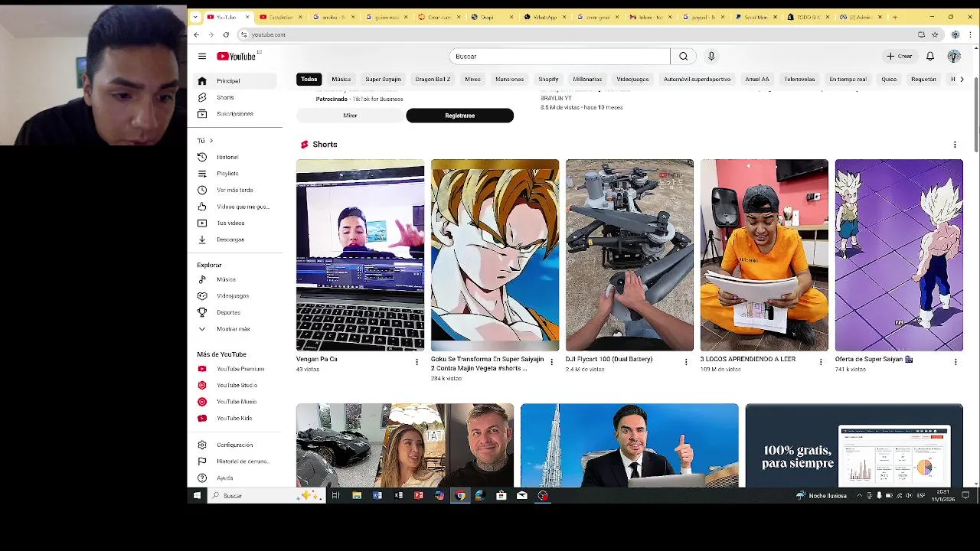980x551 pixels.
Task: Open Historial in the sidebar
Action: (234, 157)
